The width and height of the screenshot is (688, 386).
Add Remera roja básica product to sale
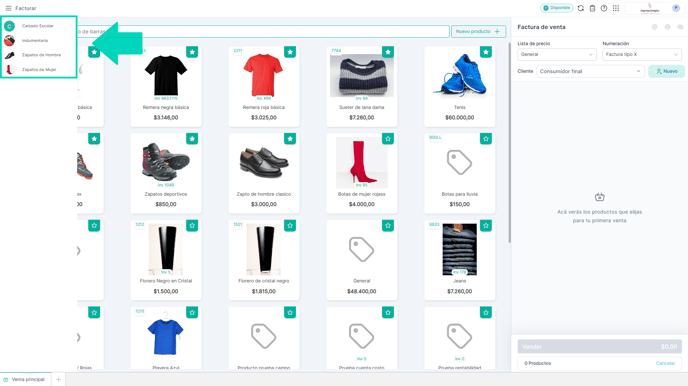tap(264, 86)
